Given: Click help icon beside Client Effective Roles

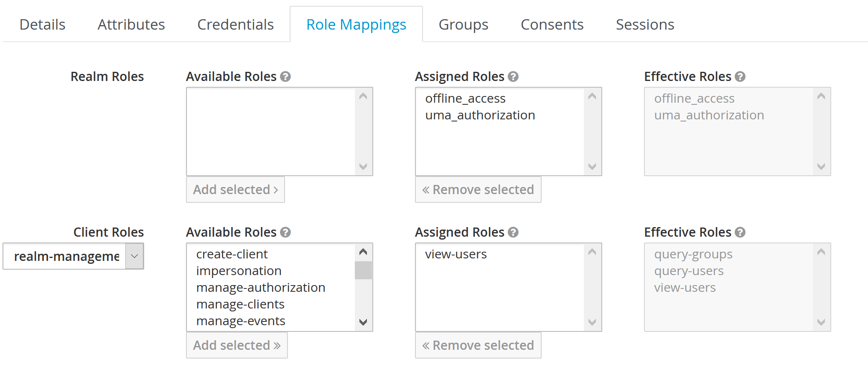Looking at the screenshot, I should coord(740,232).
